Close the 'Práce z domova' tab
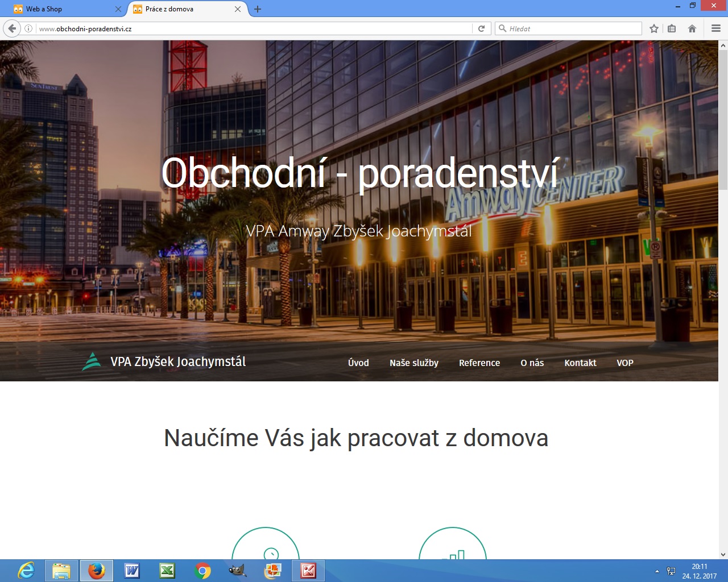 pyautogui.click(x=238, y=9)
